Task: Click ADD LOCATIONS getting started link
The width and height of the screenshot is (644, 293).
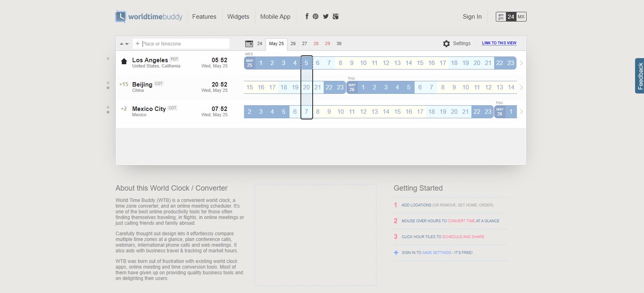Action: 417,205
